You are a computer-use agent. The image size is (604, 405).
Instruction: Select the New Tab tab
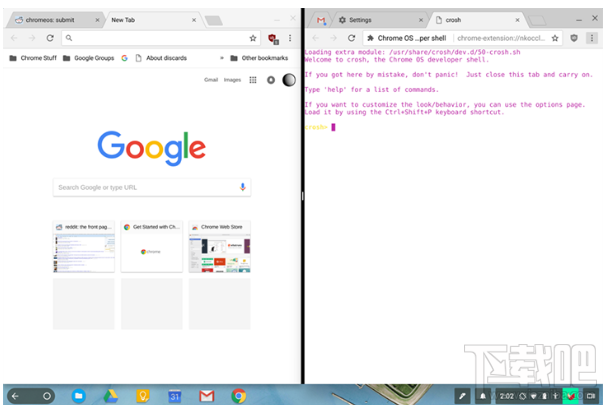tap(152, 20)
